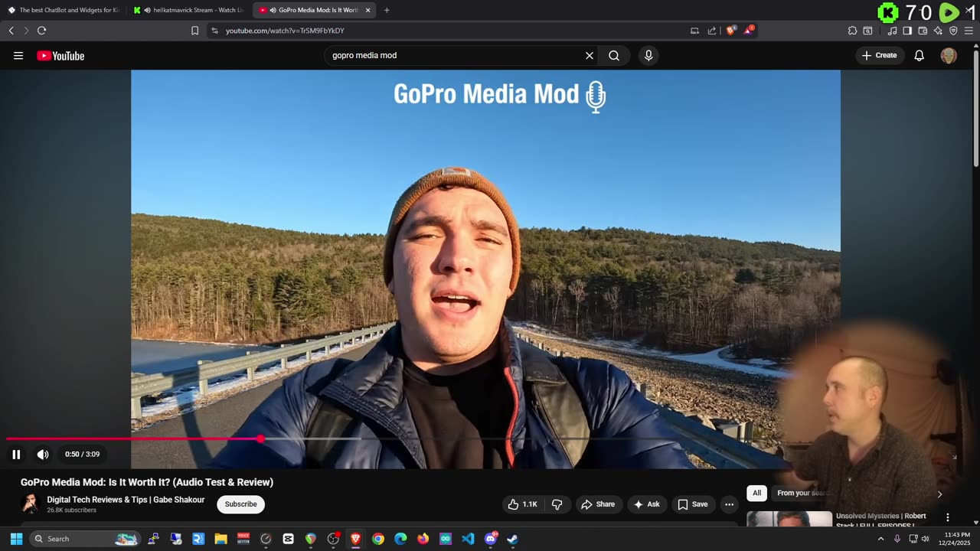Open the Brave Wallet icon
980x551 pixels.
click(x=923, y=31)
